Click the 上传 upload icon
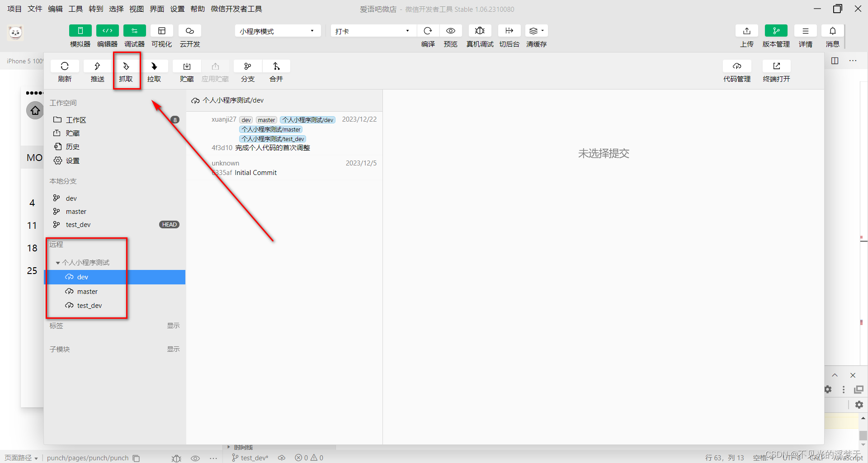868x463 pixels. (746, 31)
